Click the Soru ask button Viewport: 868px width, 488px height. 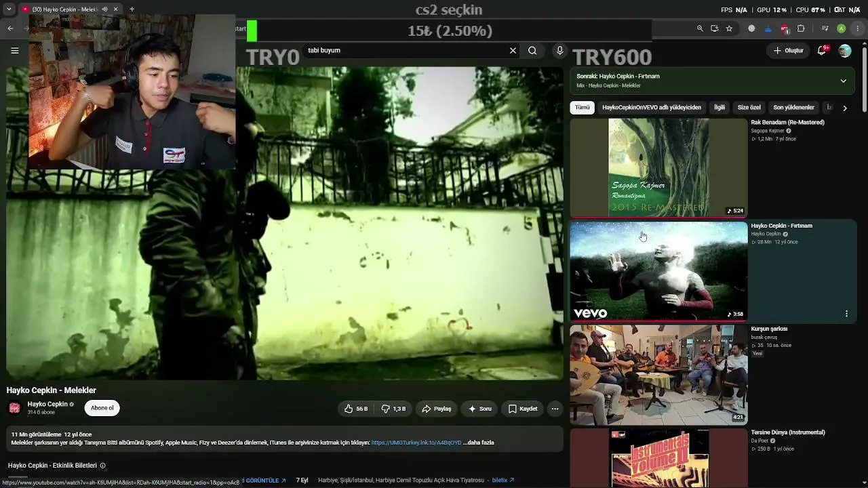[479, 409]
